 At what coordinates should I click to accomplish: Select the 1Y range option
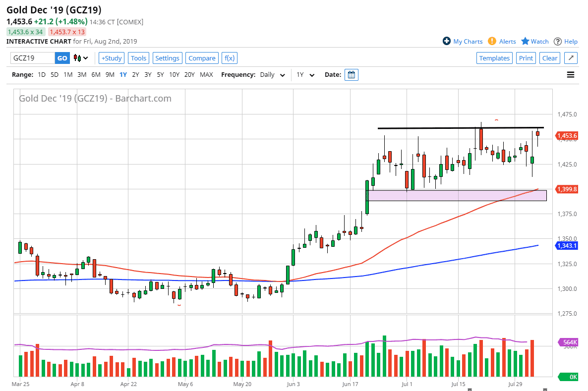pyautogui.click(x=123, y=75)
